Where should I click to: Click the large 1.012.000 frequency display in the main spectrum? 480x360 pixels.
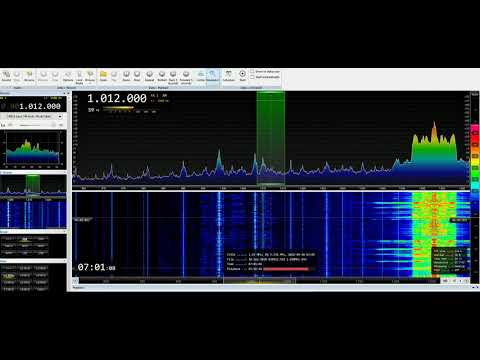tap(117, 98)
